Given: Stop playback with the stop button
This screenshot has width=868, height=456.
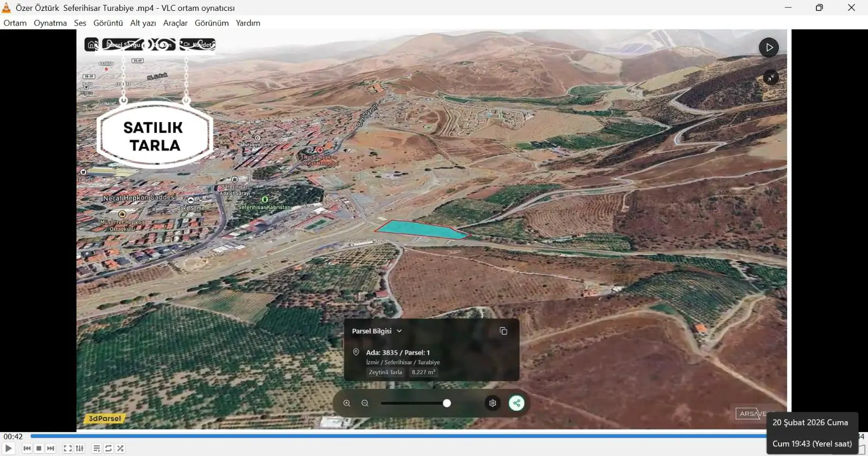Looking at the screenshot, I should point(39,448).
